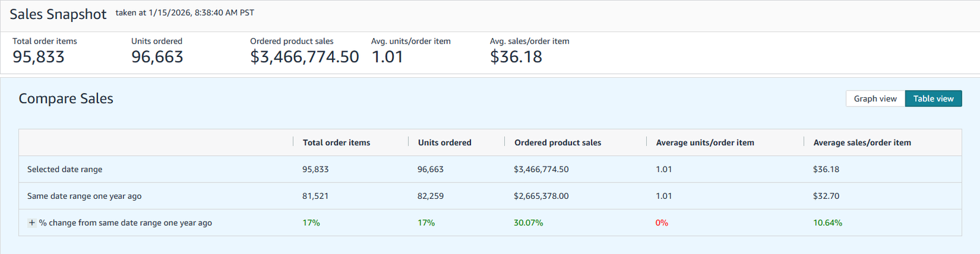980x254 pixels.
Task: Click the Units ordered column header
Action: coord(444,143)
